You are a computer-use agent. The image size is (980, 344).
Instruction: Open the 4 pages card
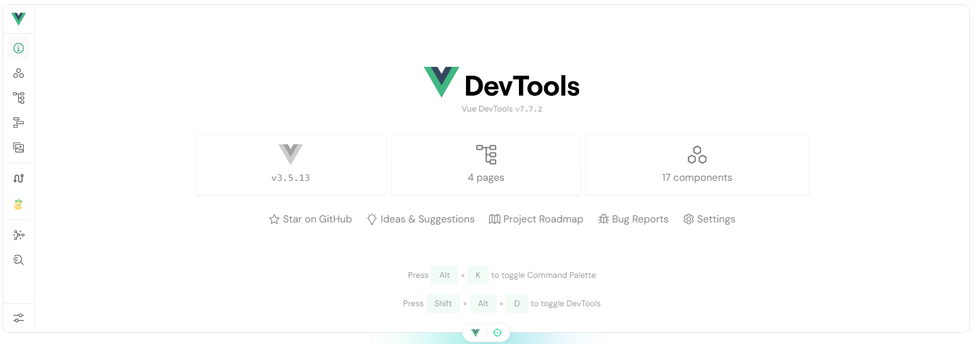[x=486, y=164]
